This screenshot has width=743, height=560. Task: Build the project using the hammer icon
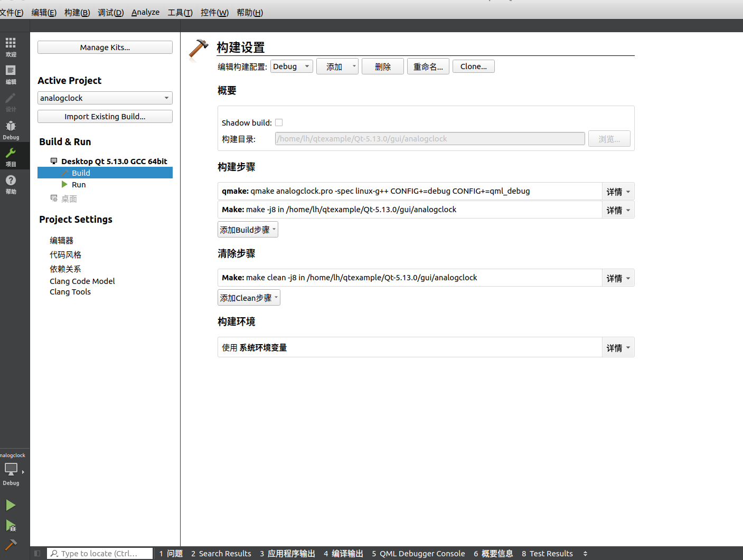point(11,545)
